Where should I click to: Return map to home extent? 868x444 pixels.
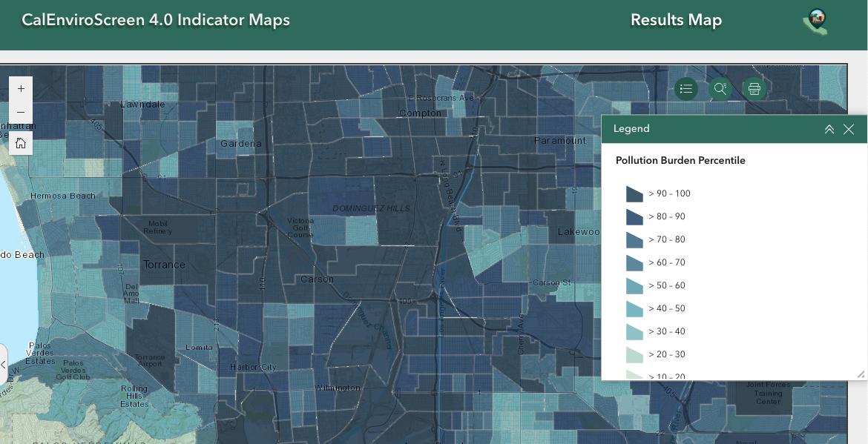click(x=21, y=143)
